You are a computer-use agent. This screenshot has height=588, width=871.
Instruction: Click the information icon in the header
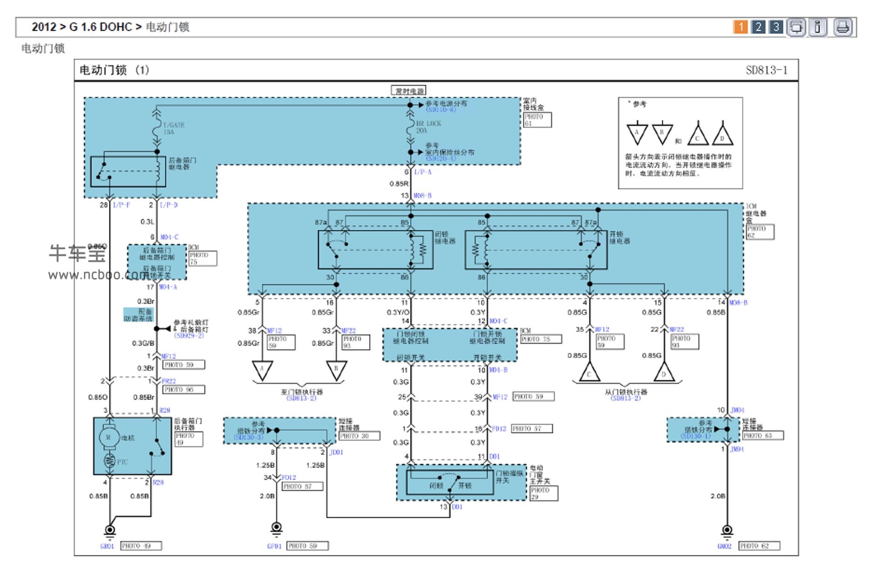pos(818,27)
